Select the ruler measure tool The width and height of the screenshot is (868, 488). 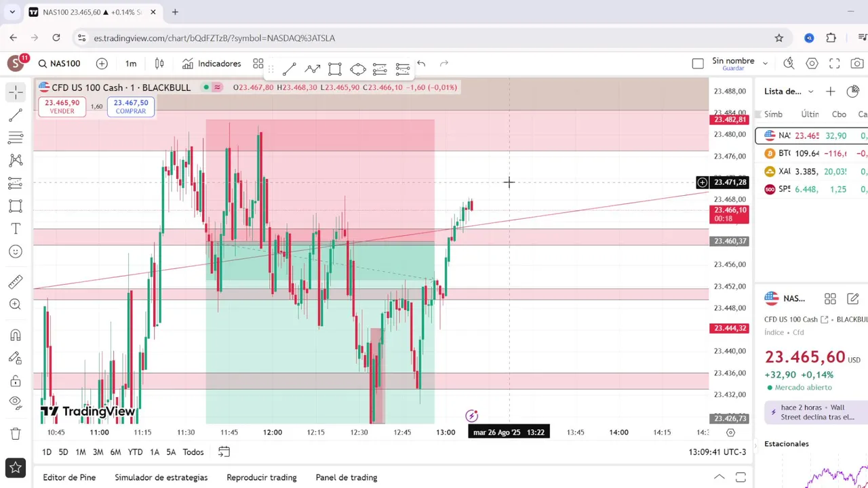16,281
